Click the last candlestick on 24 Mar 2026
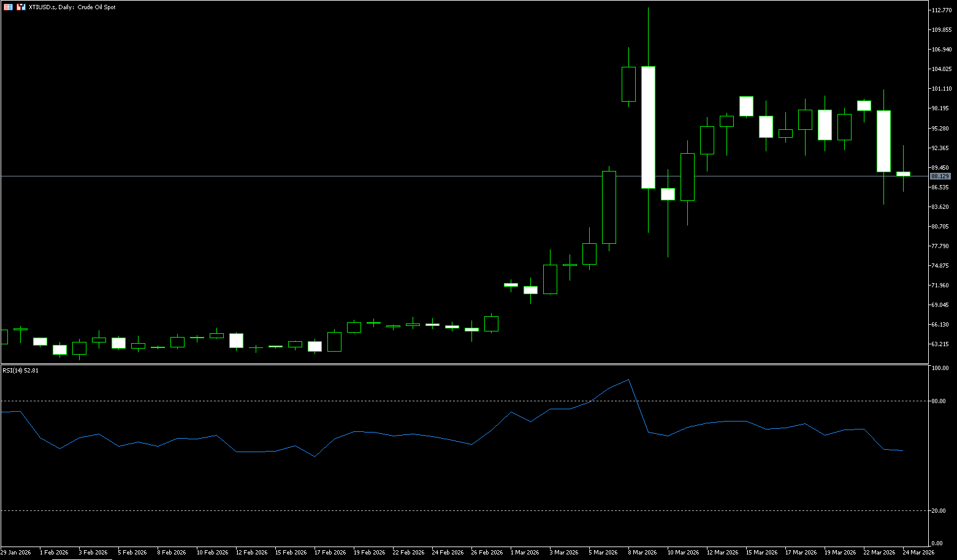Viewport: 957px width, 560px height. 903,174
